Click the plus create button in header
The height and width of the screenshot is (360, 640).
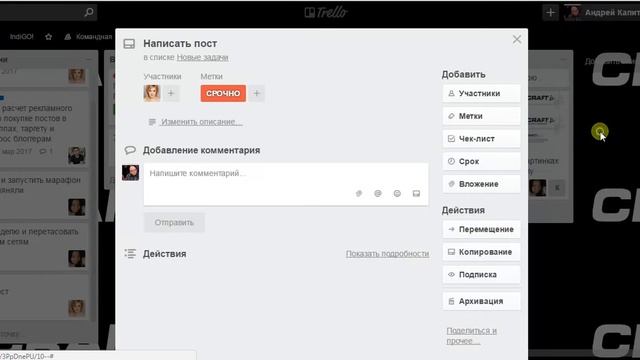pos(551,13)
